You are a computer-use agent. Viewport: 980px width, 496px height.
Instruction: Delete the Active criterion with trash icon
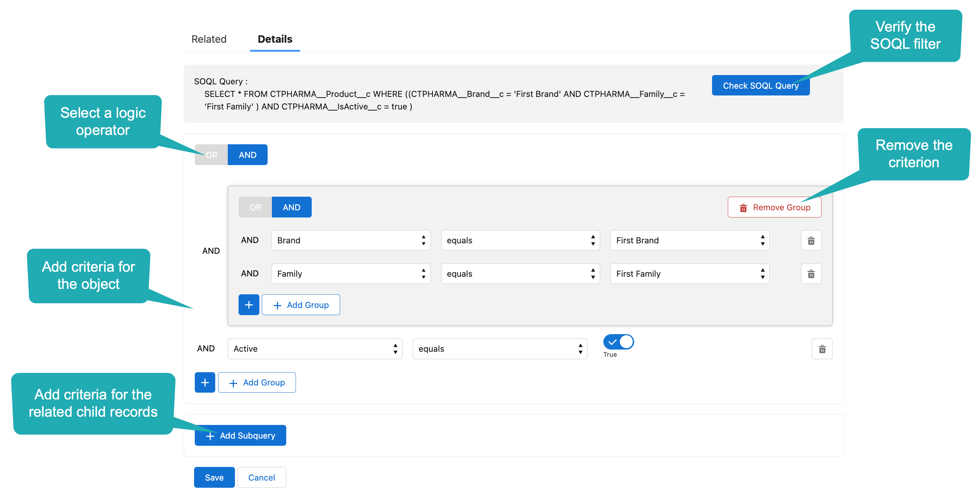[822, 349]
